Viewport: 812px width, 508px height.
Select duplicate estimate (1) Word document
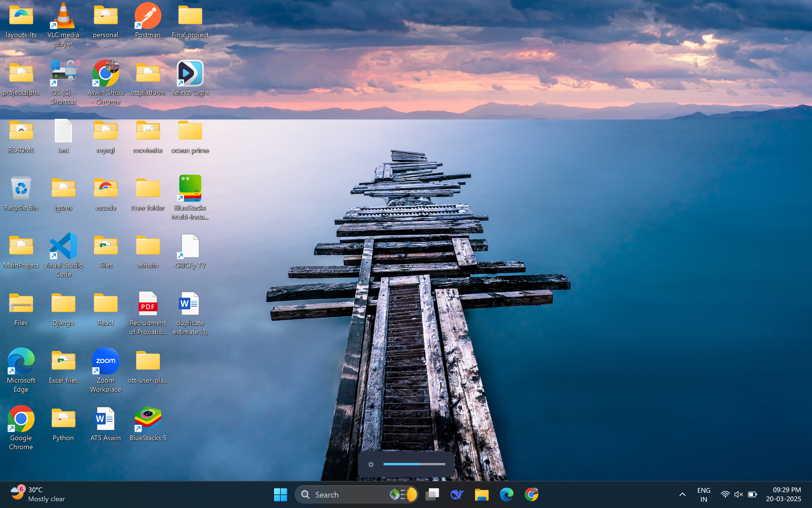[x=189, y=304]
